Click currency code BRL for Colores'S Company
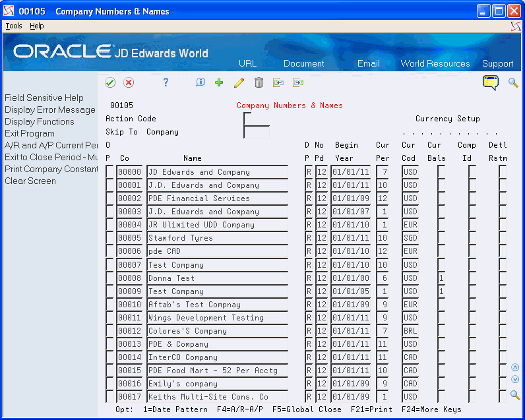Viewport: 525px width, 420px height. coord(410,330)
